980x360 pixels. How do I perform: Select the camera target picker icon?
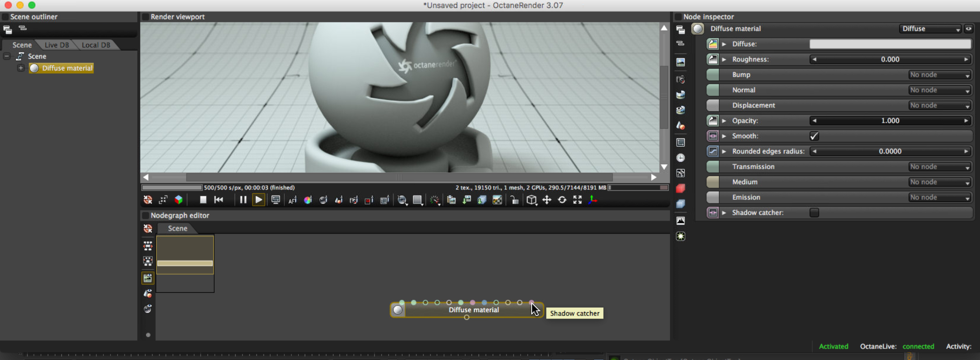[354, 200]
